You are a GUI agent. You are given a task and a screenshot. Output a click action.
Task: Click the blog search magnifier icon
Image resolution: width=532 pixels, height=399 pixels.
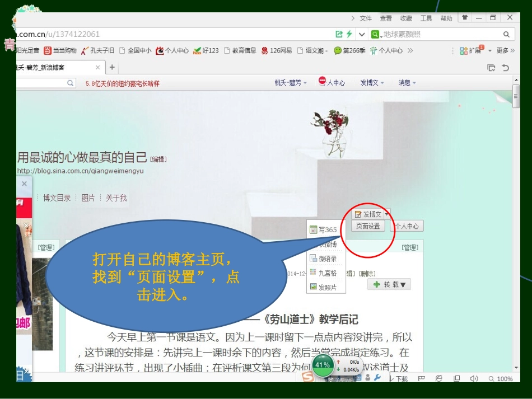click(70, 83)
